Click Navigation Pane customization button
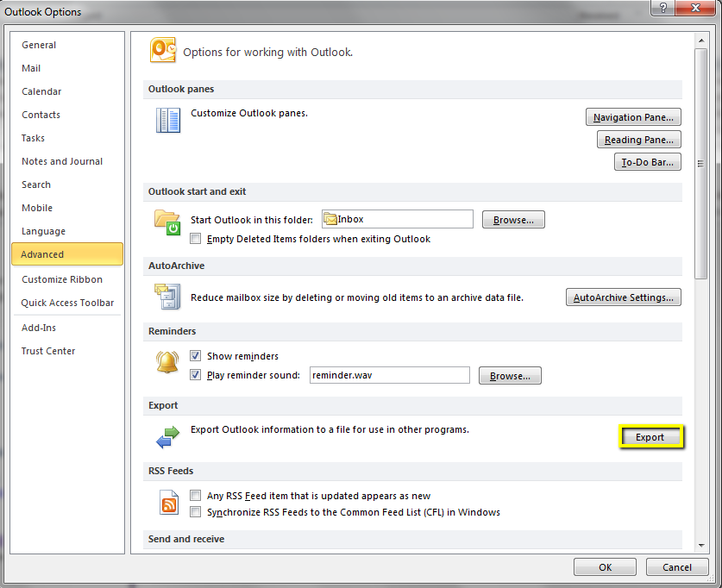This screenshot has width=722, height=588. (x=633, y=116)
